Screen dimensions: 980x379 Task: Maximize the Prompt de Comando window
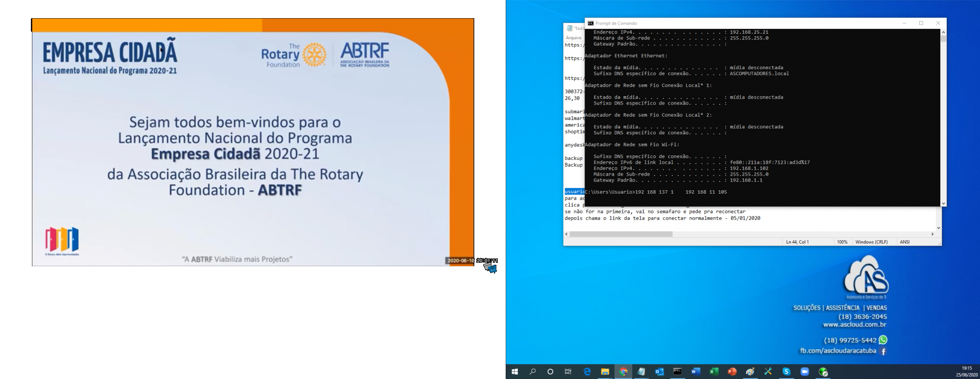click(921, 23)
